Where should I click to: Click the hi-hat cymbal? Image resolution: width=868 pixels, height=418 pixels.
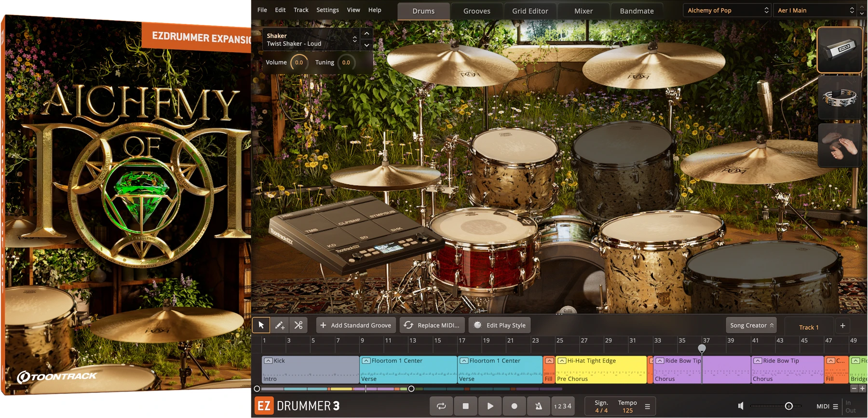pyautogui.click(x=385, y=176)
